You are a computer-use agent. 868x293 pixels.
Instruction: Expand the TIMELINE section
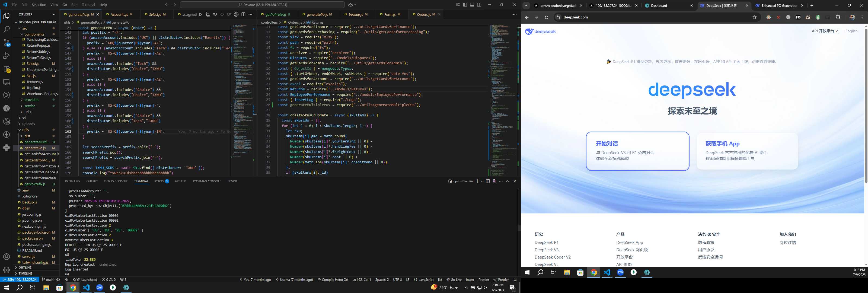pyautogui.click(x=25, y=273)
